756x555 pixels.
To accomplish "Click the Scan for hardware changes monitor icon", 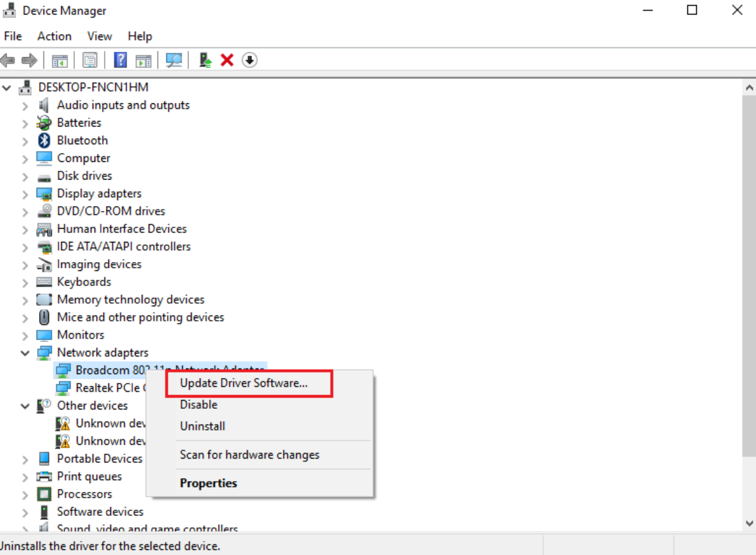I will tap(174, 60).
